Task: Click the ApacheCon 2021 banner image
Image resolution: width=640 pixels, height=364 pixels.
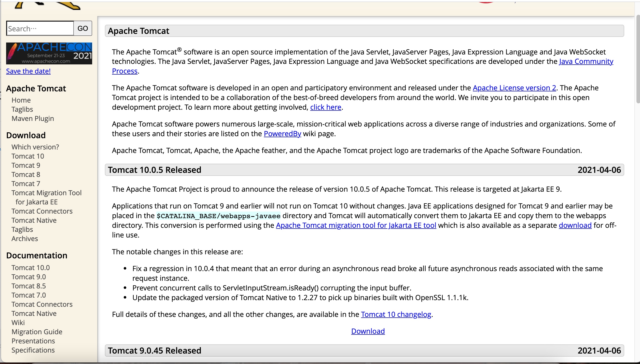Action: 49,53
